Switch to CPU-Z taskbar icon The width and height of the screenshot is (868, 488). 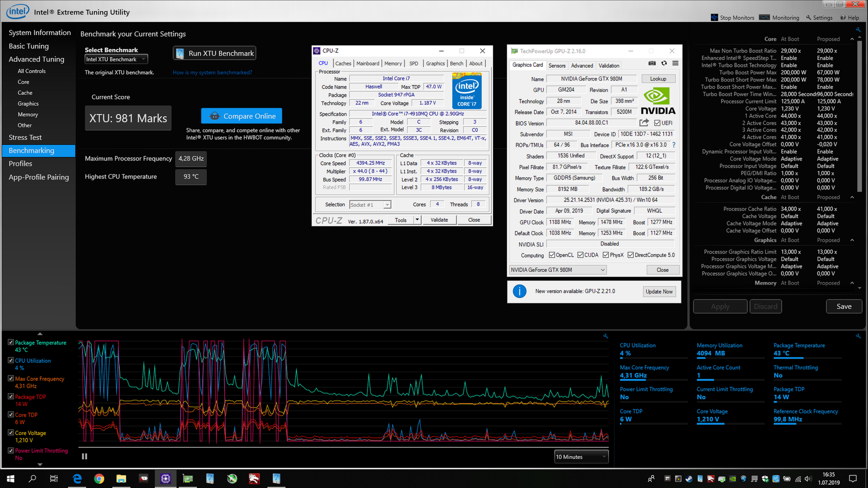[x=165, y=479]
